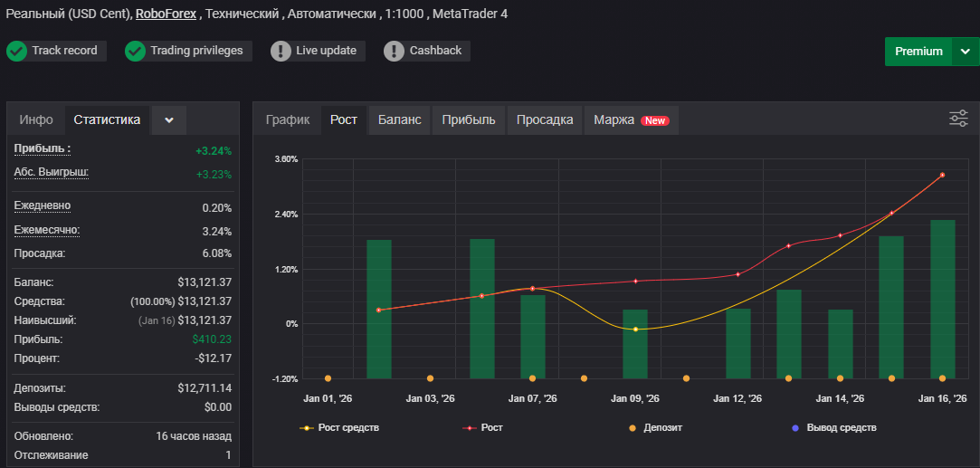
Task: Click the (Jan 16) highest balance date
Action: coord(157,320)
